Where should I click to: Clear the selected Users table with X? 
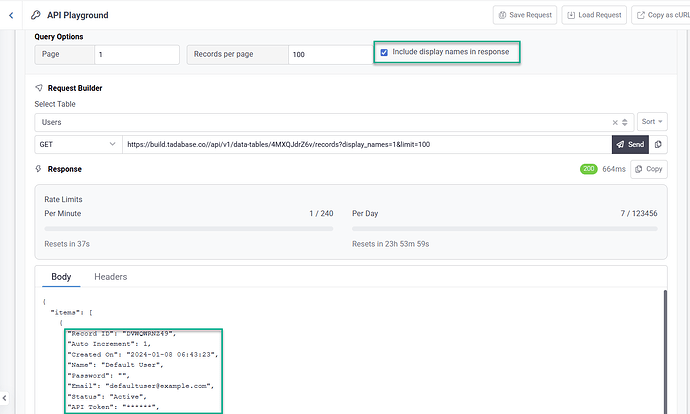(x=615, y=122)
